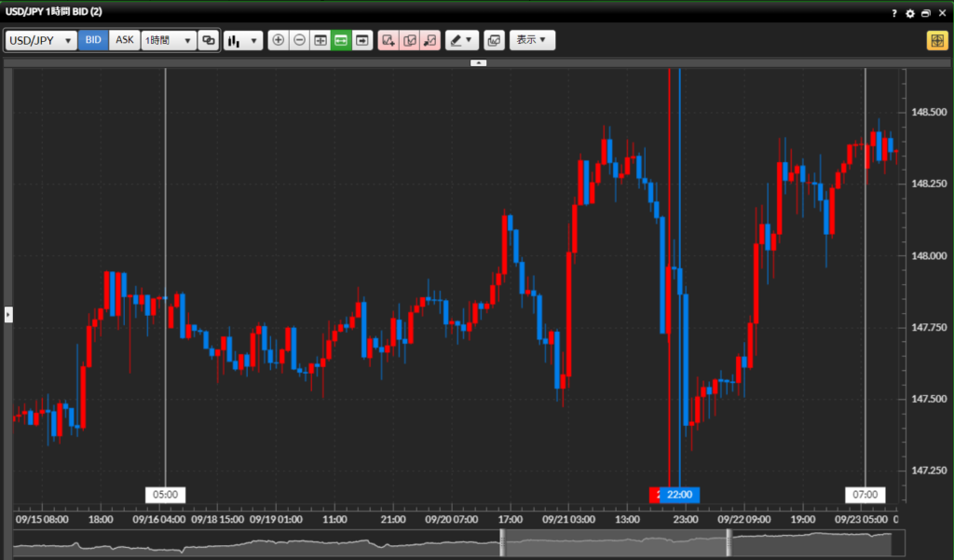The width and height of the screenshot is (954, 560).
Task: Open the chart type candlestick dropdown
Action: pyautogui.click(x=243, y=41)
